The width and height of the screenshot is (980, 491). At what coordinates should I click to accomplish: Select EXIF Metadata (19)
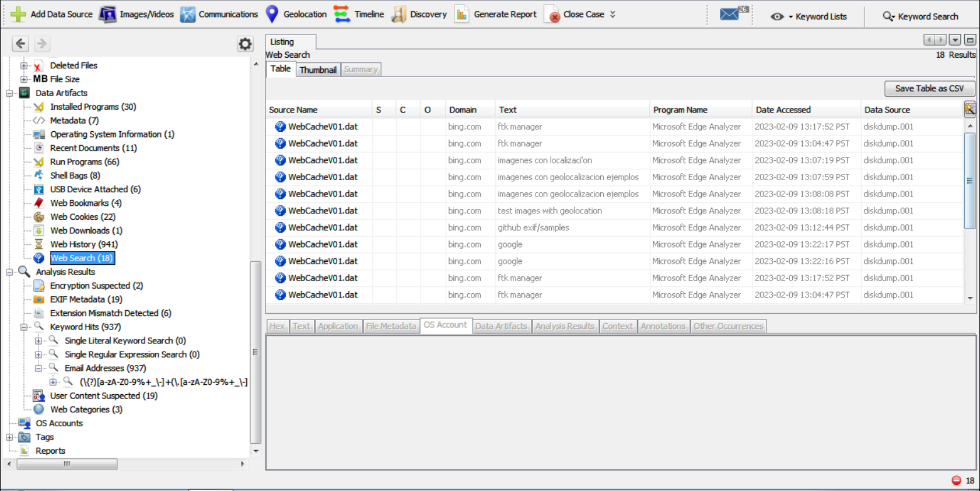tap(86, 300)
